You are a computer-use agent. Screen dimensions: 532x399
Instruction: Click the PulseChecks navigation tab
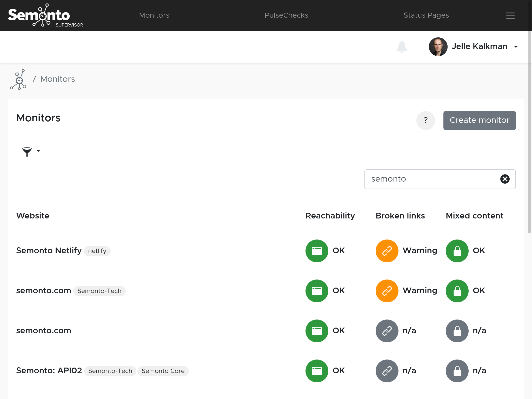[287, 15]
